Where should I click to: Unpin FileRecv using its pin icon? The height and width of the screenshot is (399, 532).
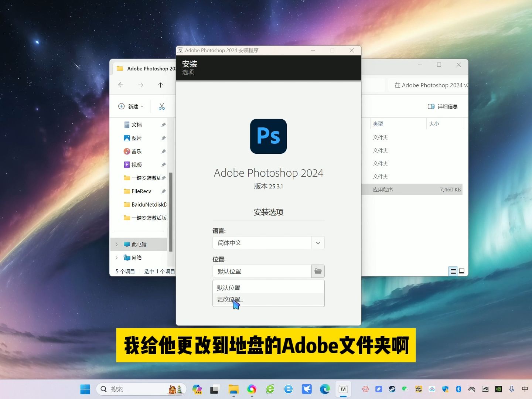[163, 191]
